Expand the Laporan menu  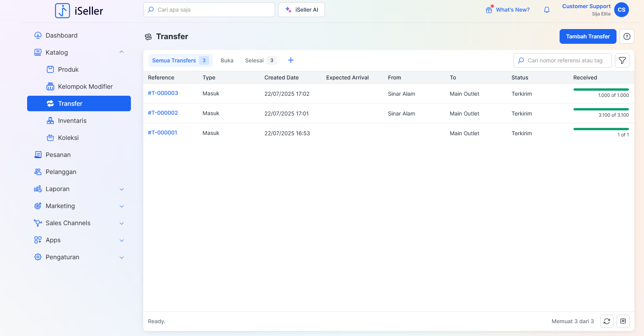122,189
